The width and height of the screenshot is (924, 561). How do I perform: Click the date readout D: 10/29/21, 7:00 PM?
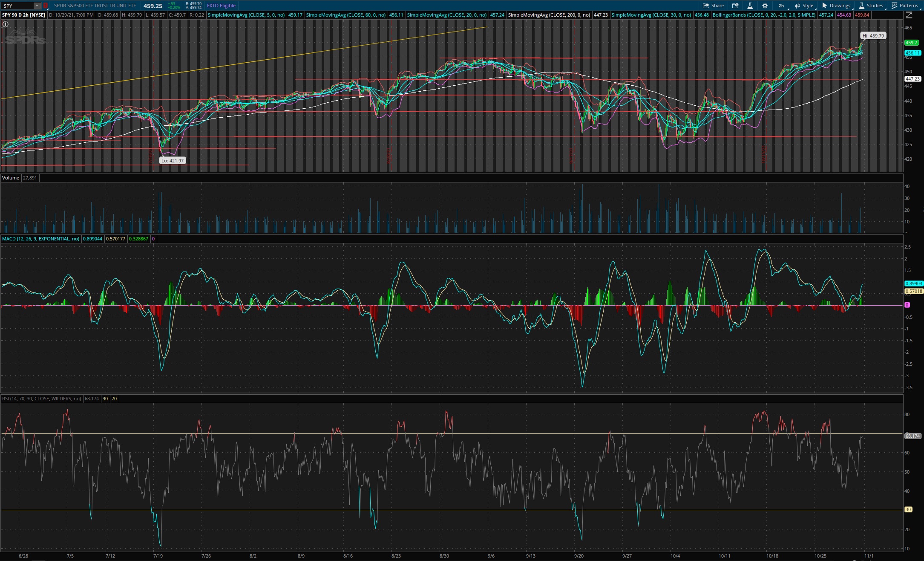point(71,15)
